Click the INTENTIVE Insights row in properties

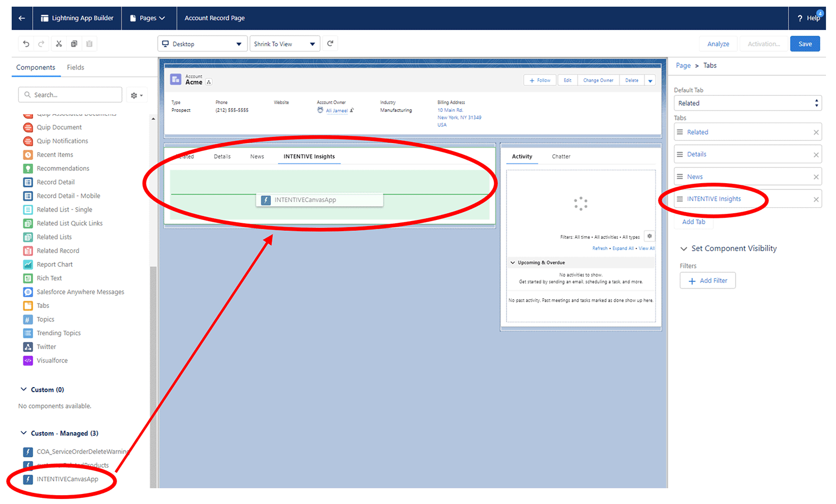[x=747, y=199]
